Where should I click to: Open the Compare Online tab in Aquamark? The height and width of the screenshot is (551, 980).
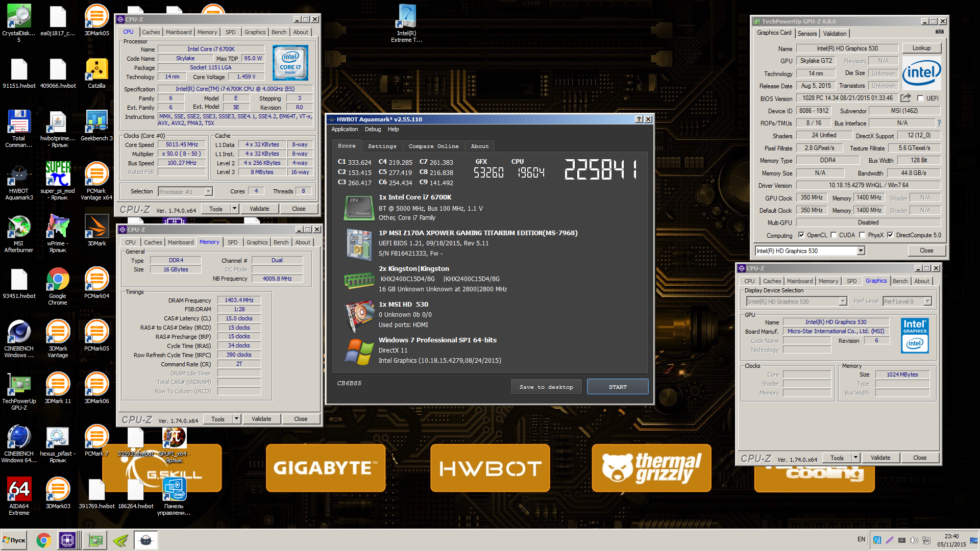(433, 146)
